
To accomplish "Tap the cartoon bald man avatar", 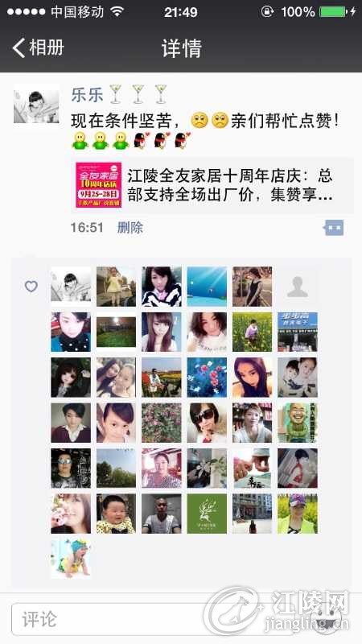I will point(298,423).
